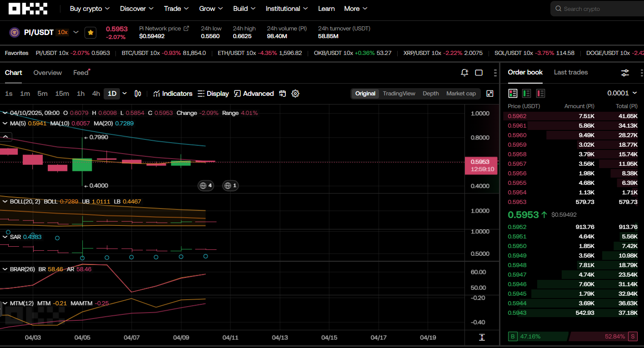
Task: Click the B buy ratio badge
Action: (x=513, y=337)
